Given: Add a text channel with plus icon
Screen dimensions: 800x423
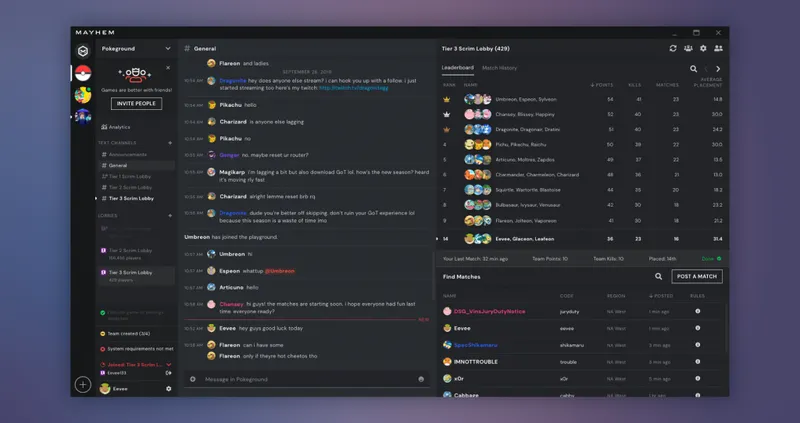Looking at the screenshot, I should click(x=169, y=143).
